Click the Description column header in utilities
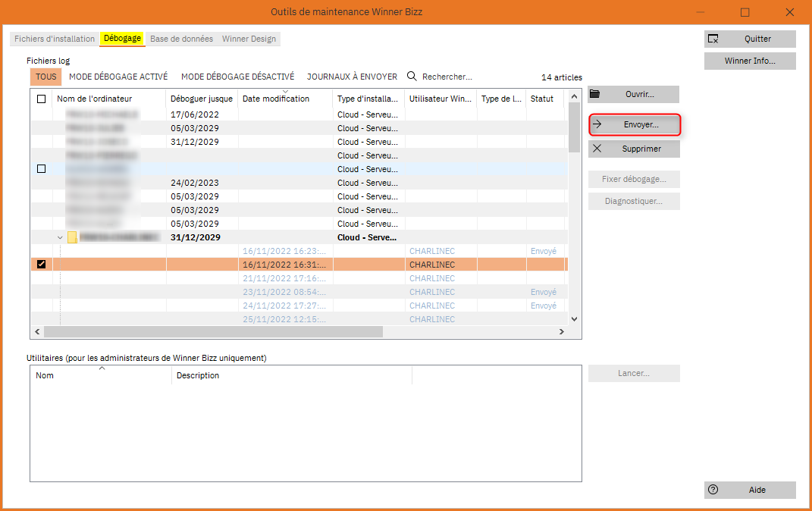Viewport: 812px width, 511px height. pos(292,375)
